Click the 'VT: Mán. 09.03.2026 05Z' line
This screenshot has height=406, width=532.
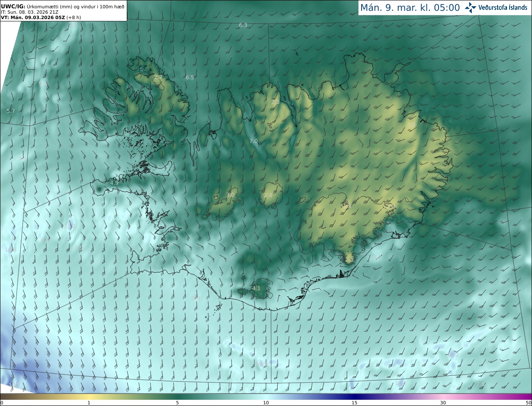(40, 17)
